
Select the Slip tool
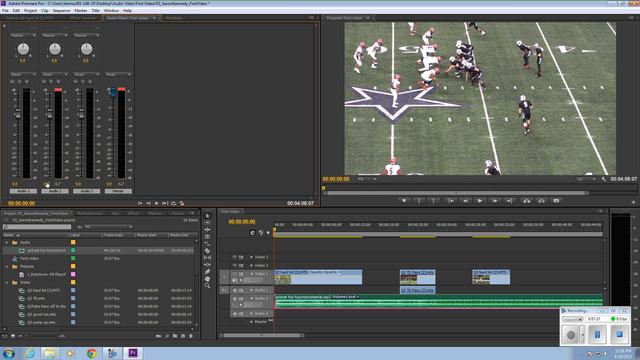click(207, 258)
